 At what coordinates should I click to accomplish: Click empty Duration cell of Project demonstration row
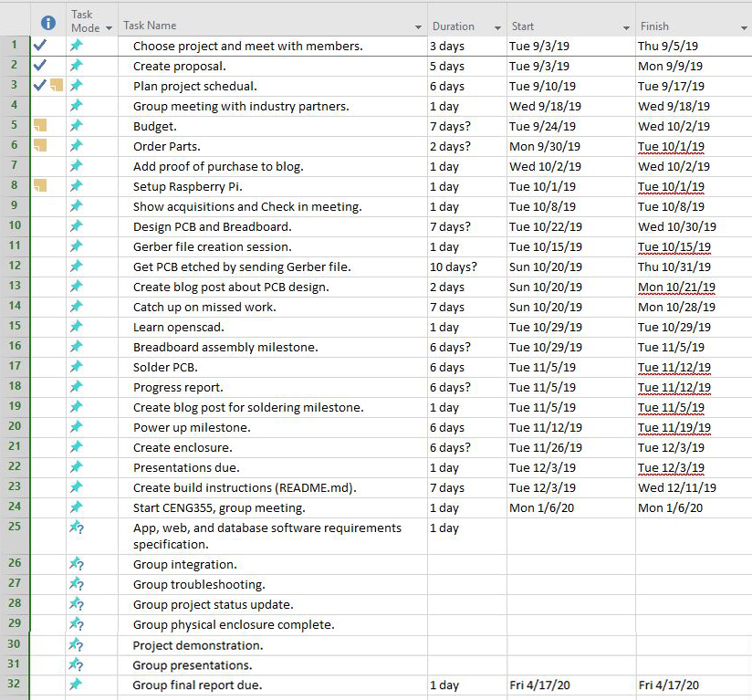pos(467,645)
